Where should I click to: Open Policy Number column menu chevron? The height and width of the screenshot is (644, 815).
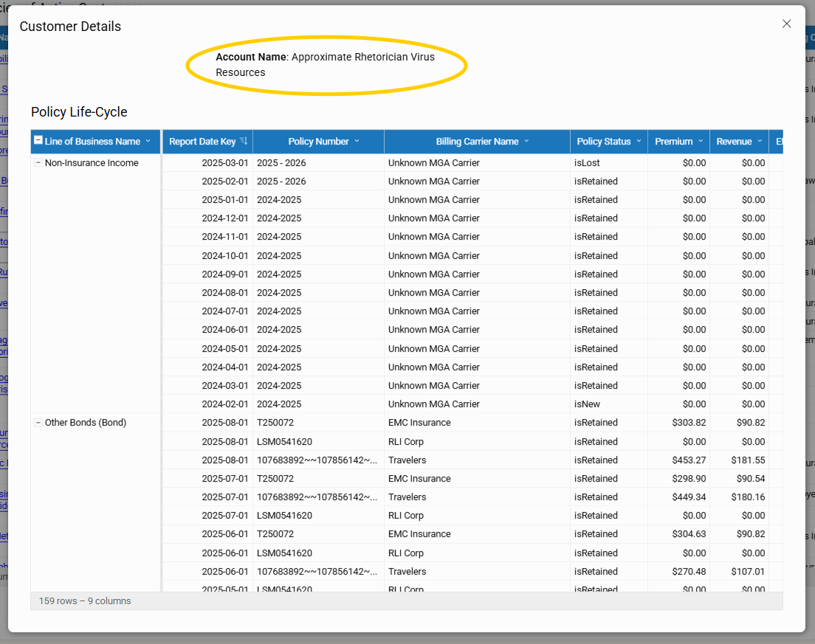click(x=357, y=141)
